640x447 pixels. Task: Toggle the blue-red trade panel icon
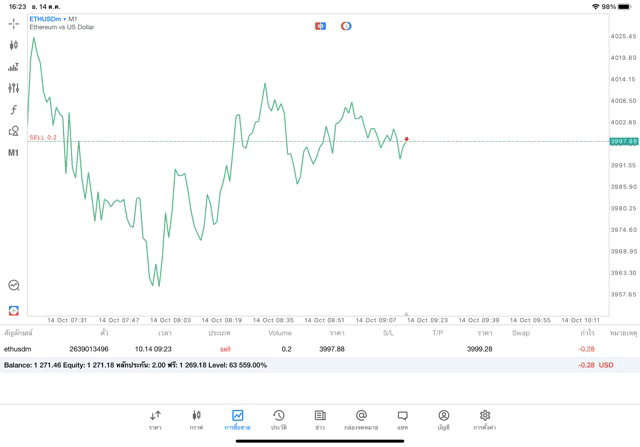tap(320, 26)
